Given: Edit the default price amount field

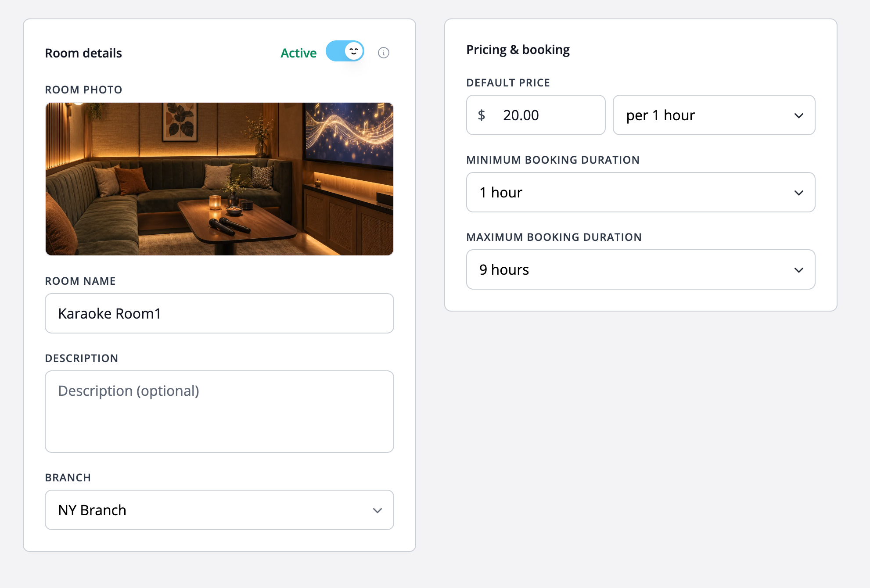Looking at the screenshot, I should pos(536,115).
